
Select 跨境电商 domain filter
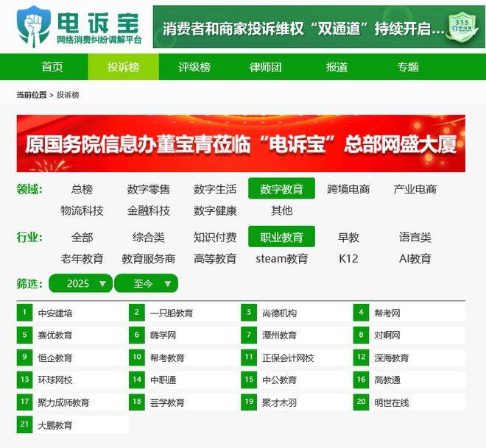[x=348, y=189]
